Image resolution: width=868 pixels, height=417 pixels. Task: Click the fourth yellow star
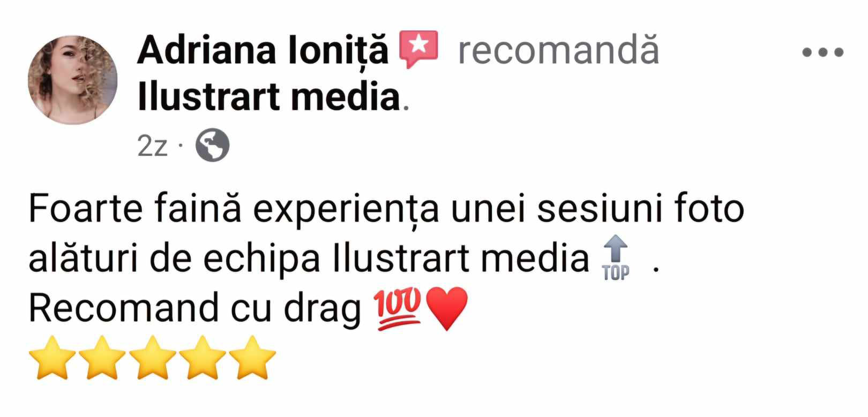point(203,358)
